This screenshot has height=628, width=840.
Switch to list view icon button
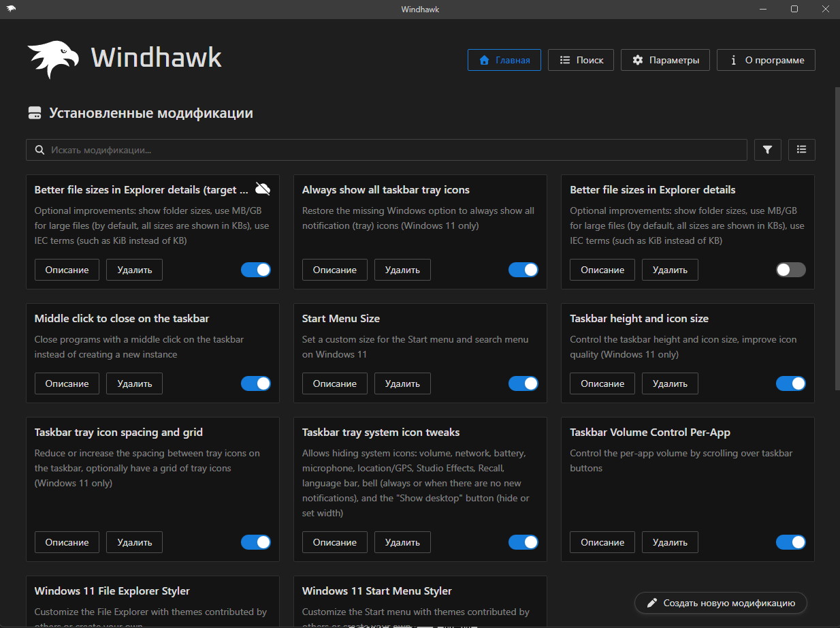tap(802, 150)
